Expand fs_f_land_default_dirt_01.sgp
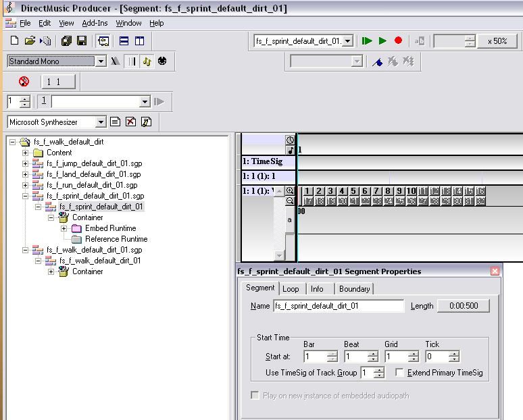This screenshot has width=523, height=420. point(26,174)
